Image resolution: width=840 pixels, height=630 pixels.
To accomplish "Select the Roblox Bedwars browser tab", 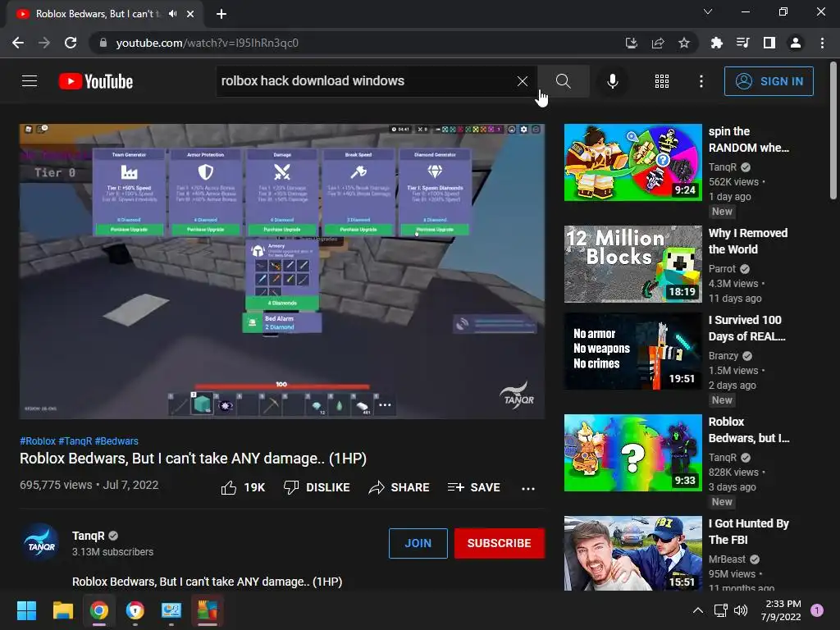I will [x=104, y=14].
